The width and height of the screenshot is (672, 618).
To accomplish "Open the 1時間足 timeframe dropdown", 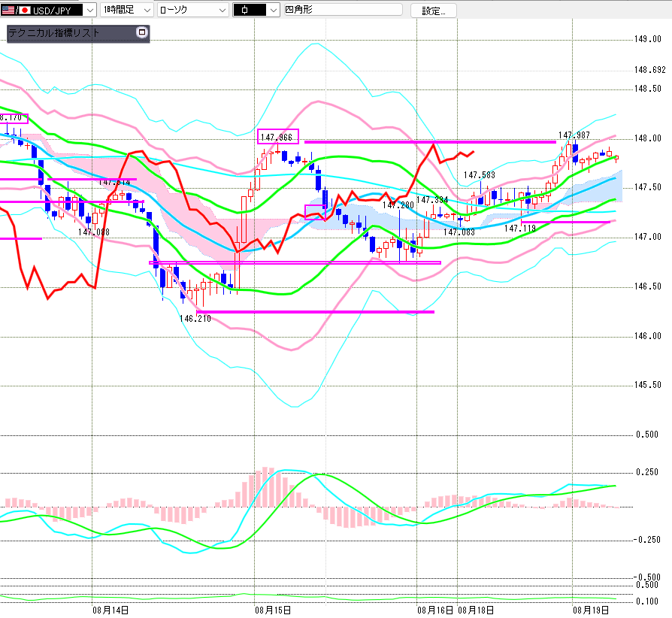I will tap(127, 10).
